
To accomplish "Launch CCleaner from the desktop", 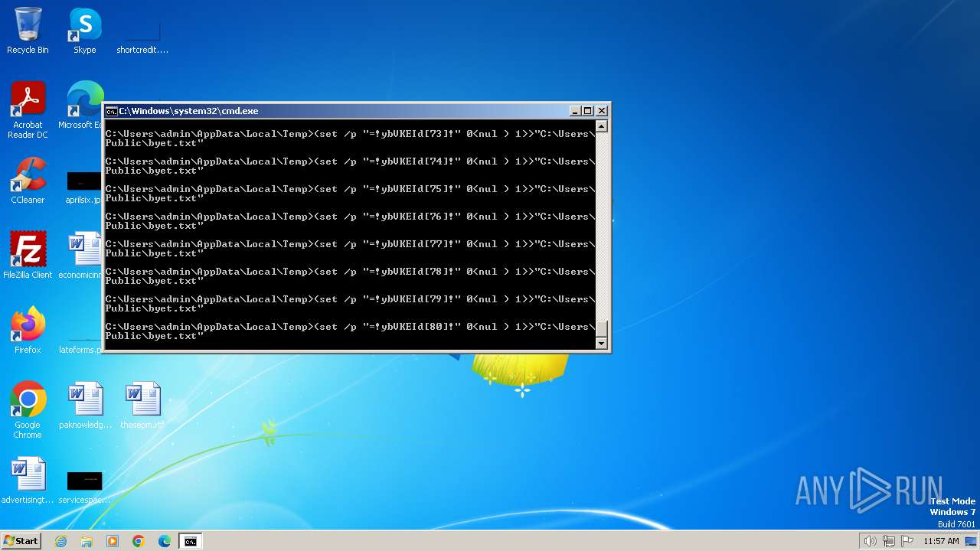I will (28, 181).
